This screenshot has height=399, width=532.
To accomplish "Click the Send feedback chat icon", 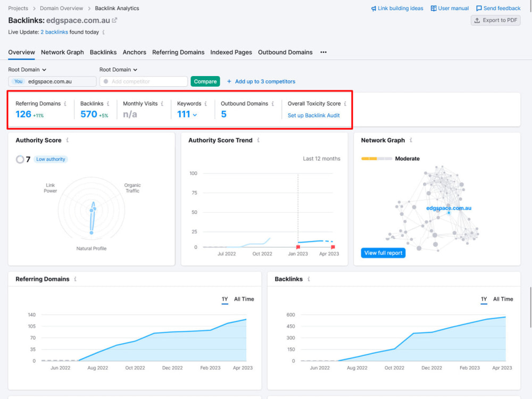I will (x=479, y=9).
